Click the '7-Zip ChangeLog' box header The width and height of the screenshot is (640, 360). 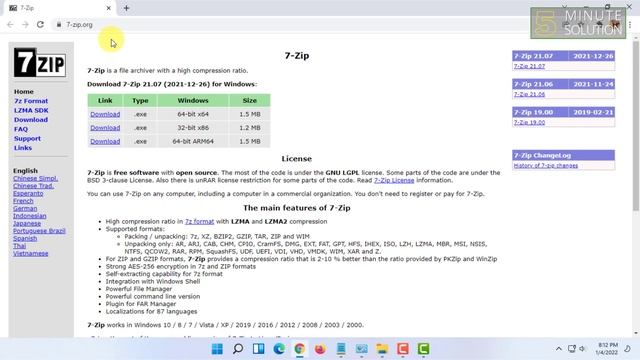click(x=563, y=155)
